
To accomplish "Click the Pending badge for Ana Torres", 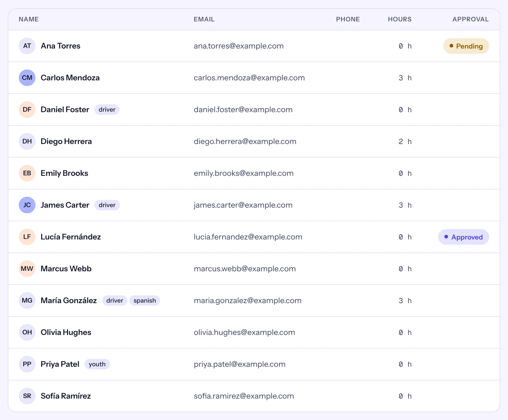I will point(466,46).
